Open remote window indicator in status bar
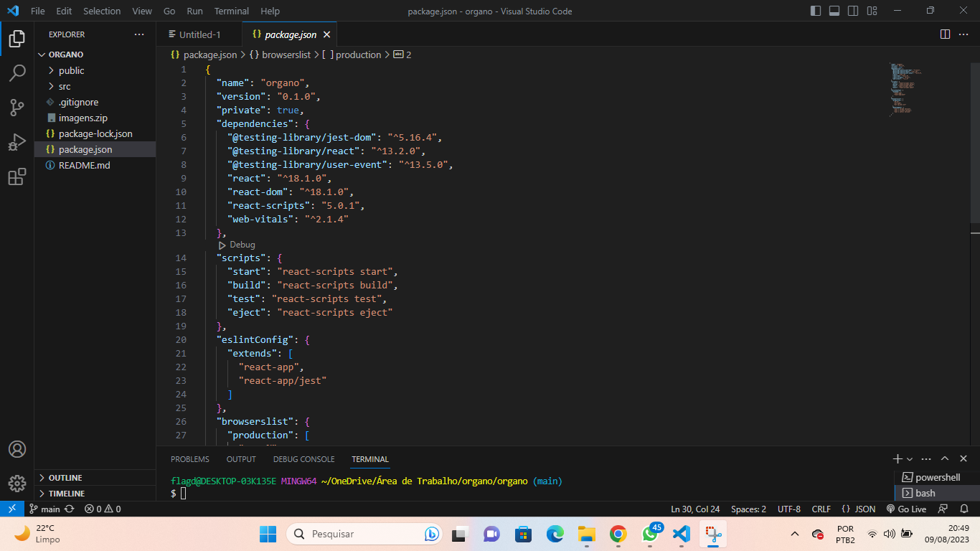Screen dimensions: 980x551 coord(11,509)
